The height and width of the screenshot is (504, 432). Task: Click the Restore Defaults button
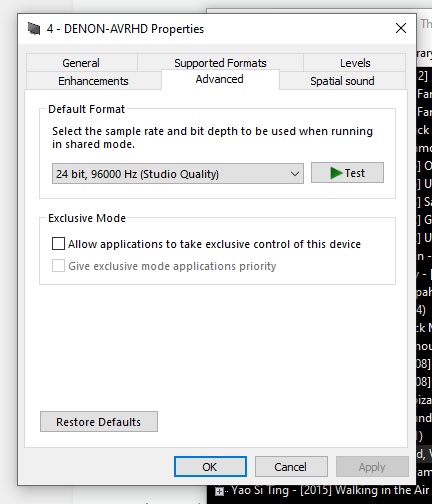click(99, 422)
